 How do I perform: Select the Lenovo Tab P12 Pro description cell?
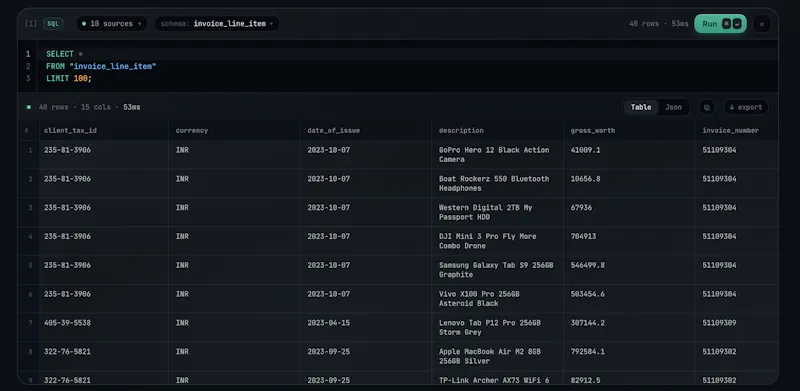[497, 327]
